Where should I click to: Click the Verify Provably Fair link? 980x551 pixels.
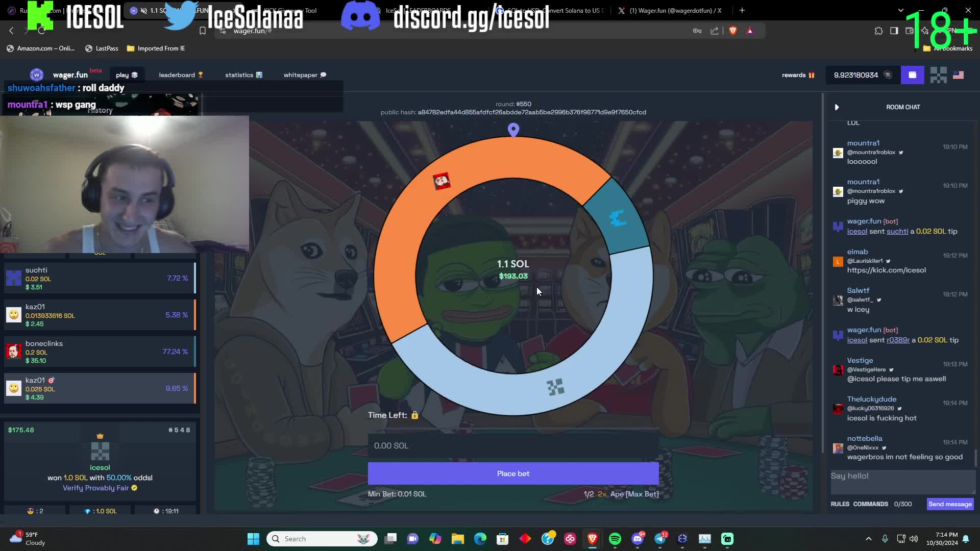click(100, 488)
